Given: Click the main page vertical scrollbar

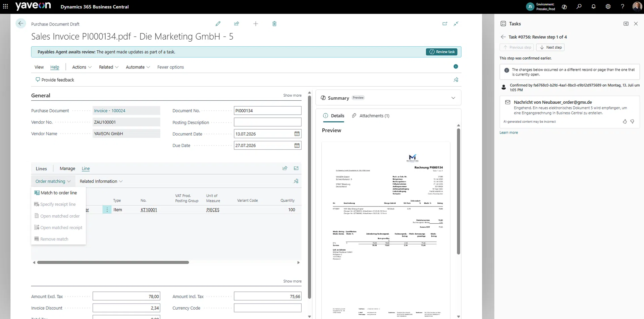Looking at the screenshot, I should click(x=309, y=197).
